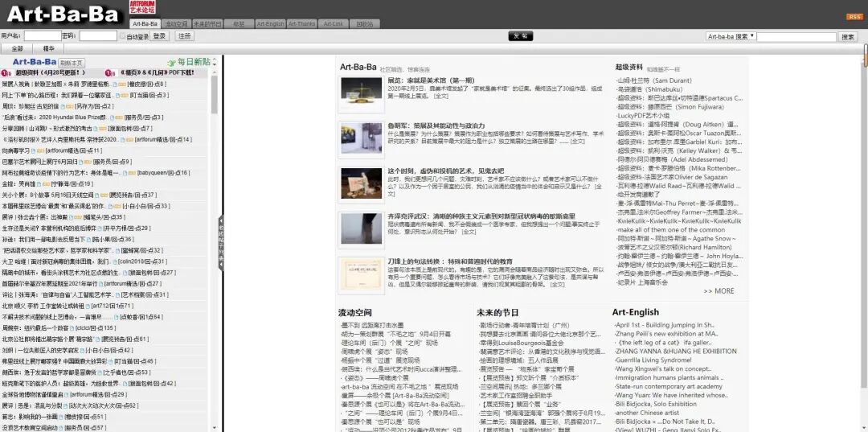
Task: Enable the 自动登录 checkbox
Action: coord(123,36)
